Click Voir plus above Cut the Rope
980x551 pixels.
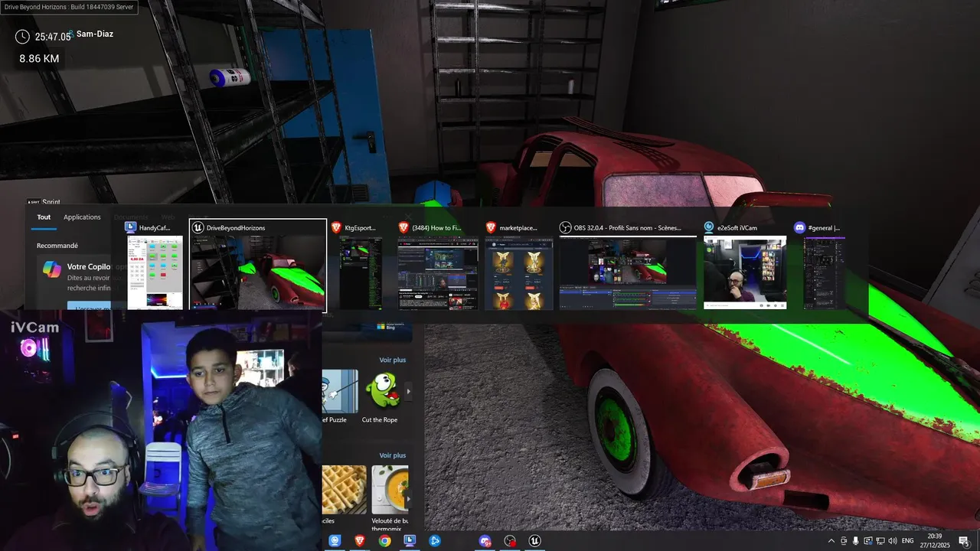pyautogui.click(x=392, y=360)
